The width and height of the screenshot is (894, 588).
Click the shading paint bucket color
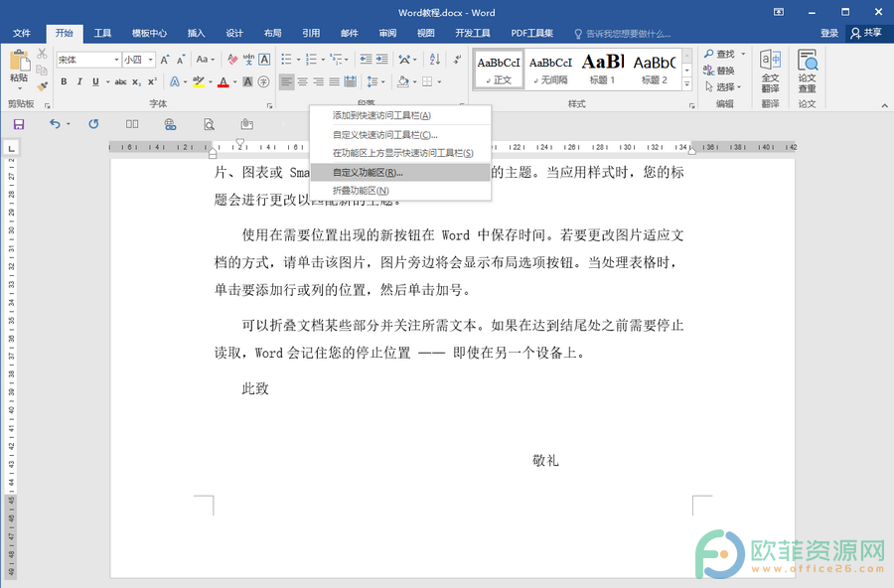(x=403, y=82)
